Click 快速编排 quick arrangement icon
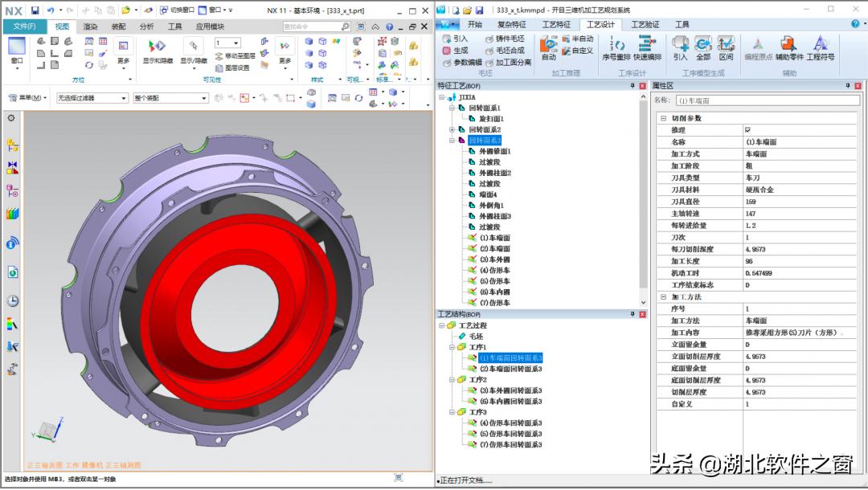The image size is (868, 490). pyautogui.click(x=647, y=47)
